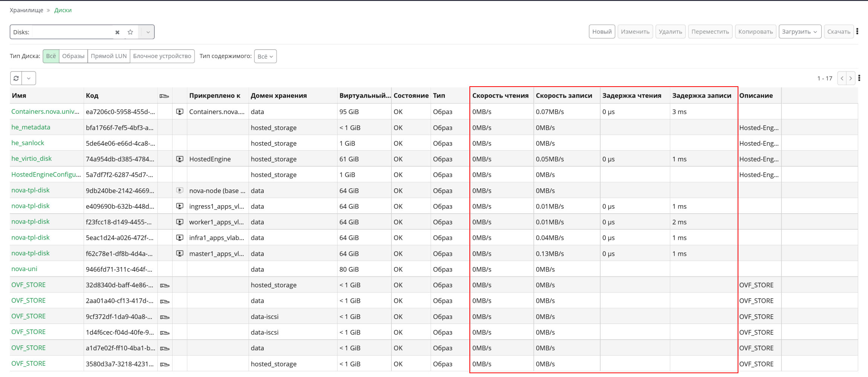Click the Копировать button
Screen dimensions: 868x377
tap(755, 32)
